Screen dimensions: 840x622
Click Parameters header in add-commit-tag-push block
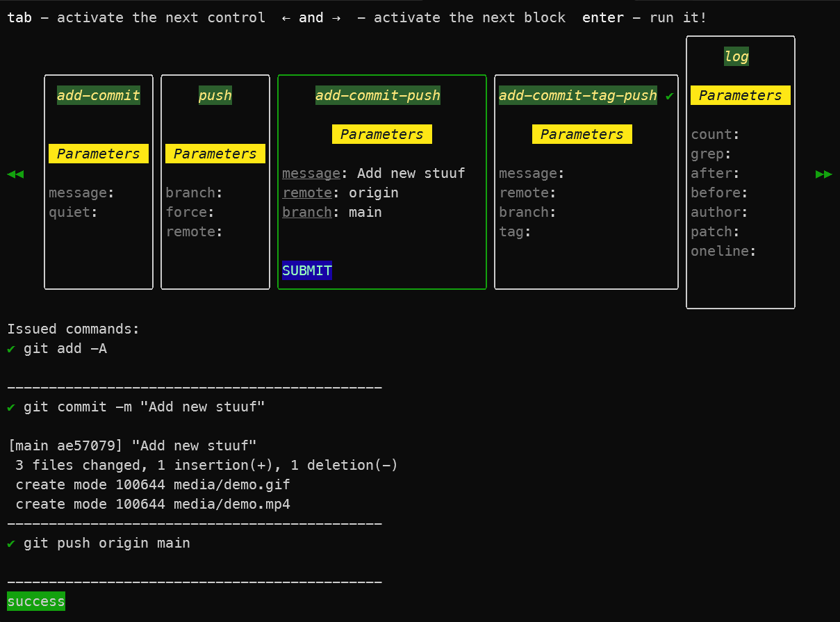click(x=582, y=134)
